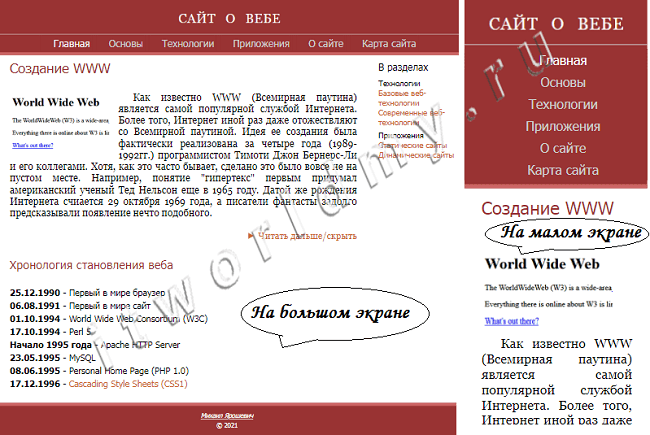Click the triangle arrow before Читать дальше
650x435 pixels.
click(250, 236)
